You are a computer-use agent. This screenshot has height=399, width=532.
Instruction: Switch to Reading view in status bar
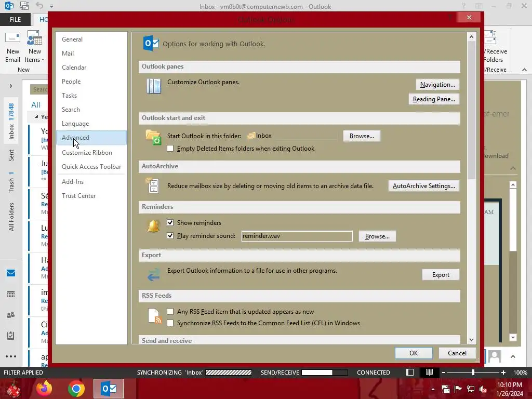point(429,372)
